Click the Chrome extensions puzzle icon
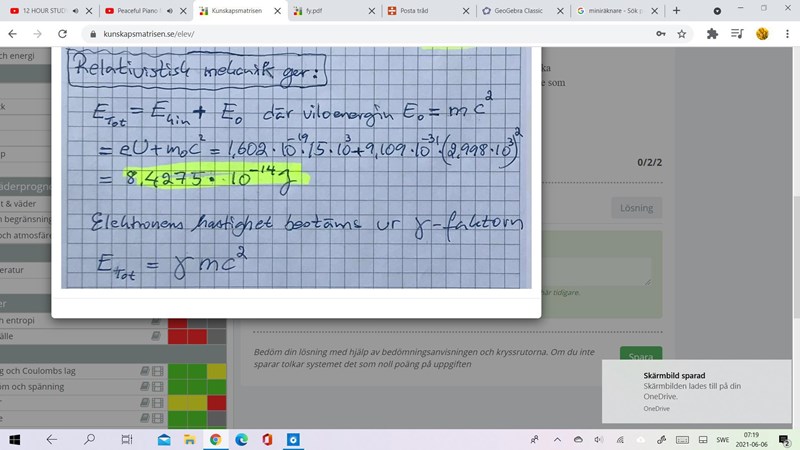800x450 pixels. (712, 33)
